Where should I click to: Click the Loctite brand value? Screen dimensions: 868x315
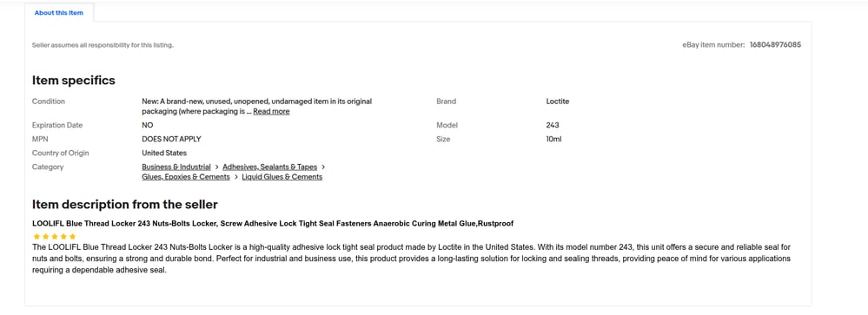pos(558,102)
